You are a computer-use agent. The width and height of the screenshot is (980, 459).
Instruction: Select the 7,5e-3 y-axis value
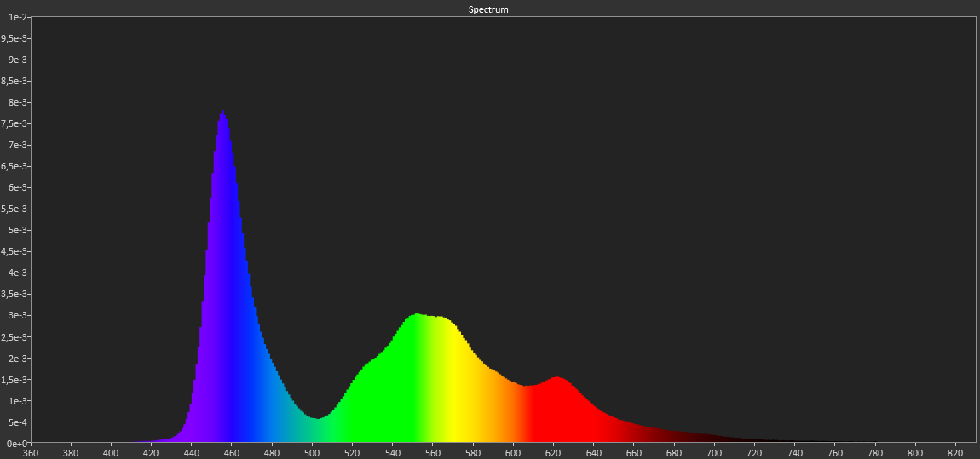tap(13, 123)
